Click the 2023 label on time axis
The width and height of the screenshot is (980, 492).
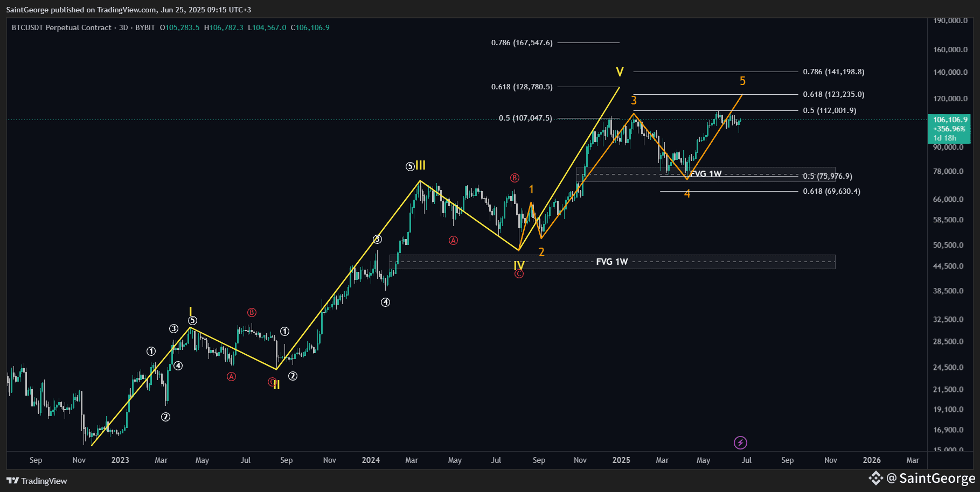pyautogui.click(x=120, y=460)
